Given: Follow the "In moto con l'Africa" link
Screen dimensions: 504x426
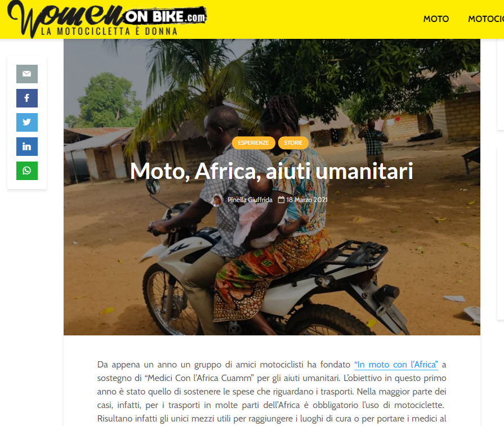Looking at the screenshot, I should point(396,365).
